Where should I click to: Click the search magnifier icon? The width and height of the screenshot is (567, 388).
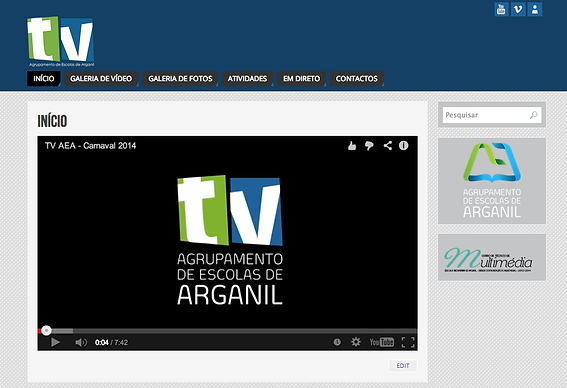534,115
